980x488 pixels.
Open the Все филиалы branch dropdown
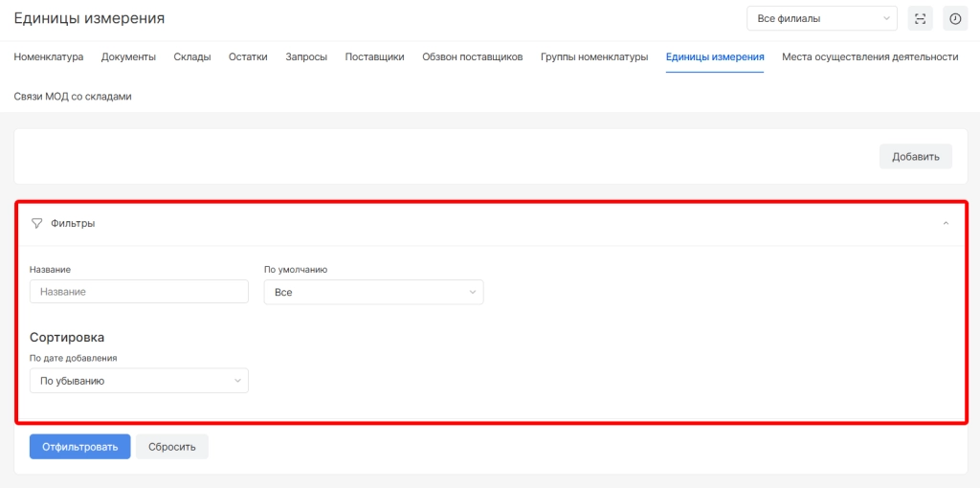821,18
